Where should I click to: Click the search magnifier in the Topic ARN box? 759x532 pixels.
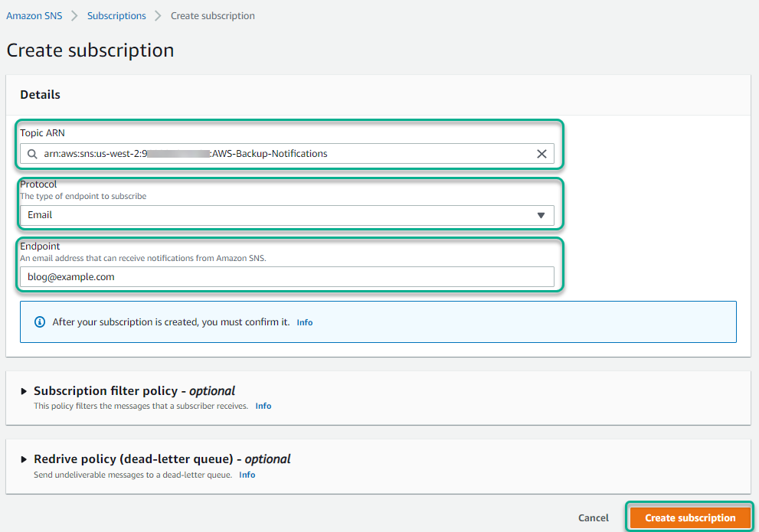[31, 153]
